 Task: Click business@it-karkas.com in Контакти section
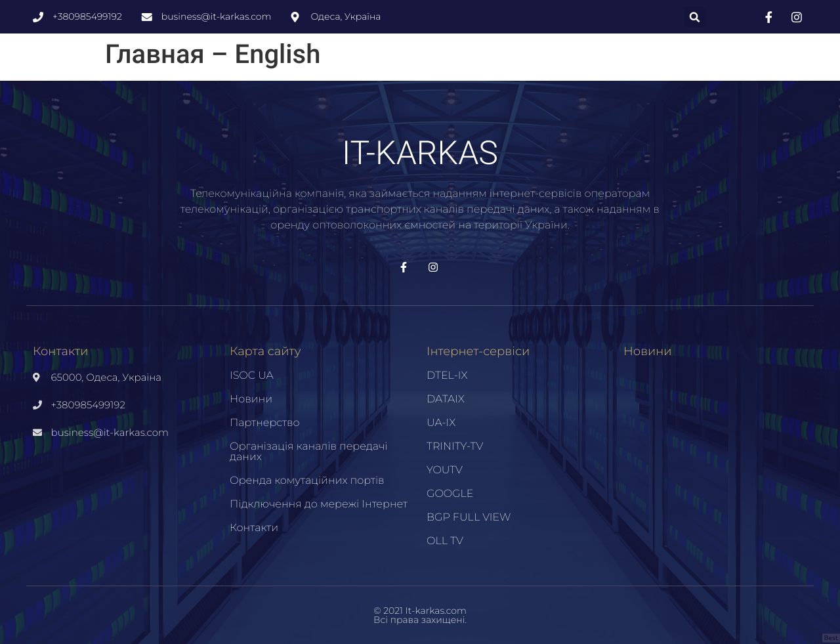(110, 432)
